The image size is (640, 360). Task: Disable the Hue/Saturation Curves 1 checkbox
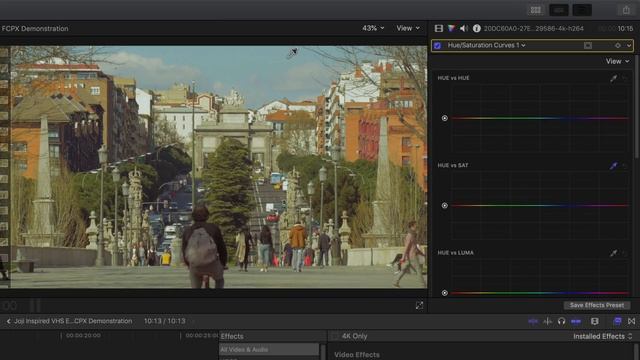(x=437, y=45)
